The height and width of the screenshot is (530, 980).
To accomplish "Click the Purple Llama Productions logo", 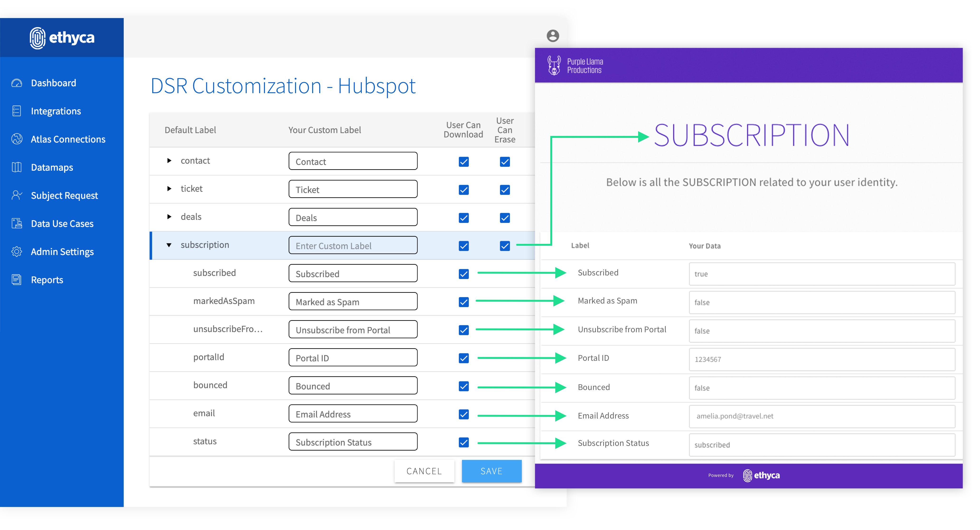I will [x=575, y=66].
